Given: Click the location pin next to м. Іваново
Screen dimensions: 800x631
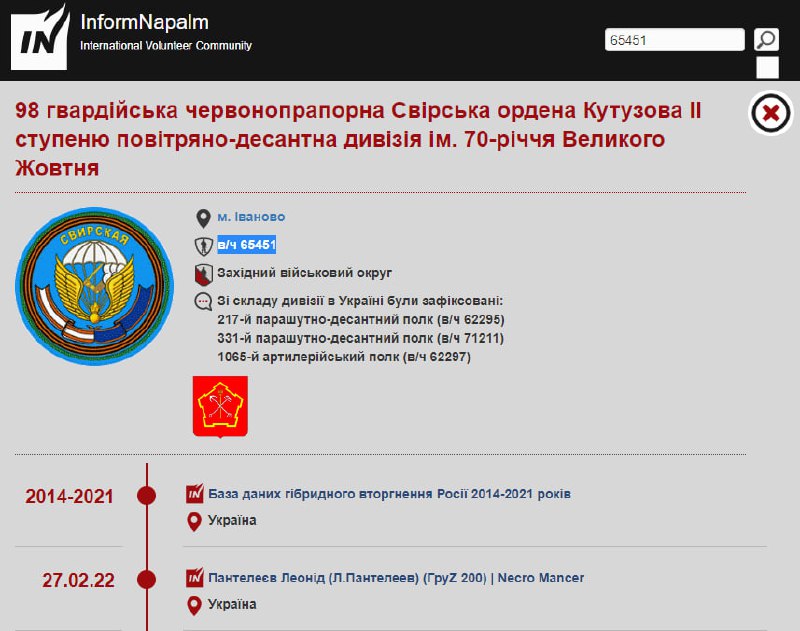Looking at the screenshot, I should (203, 218).
